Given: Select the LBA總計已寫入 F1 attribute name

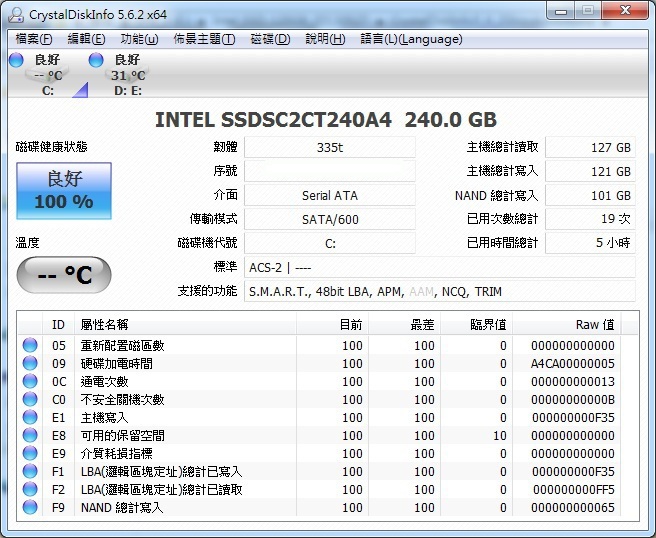Looking at the screenshot, I should coord(161,471).
